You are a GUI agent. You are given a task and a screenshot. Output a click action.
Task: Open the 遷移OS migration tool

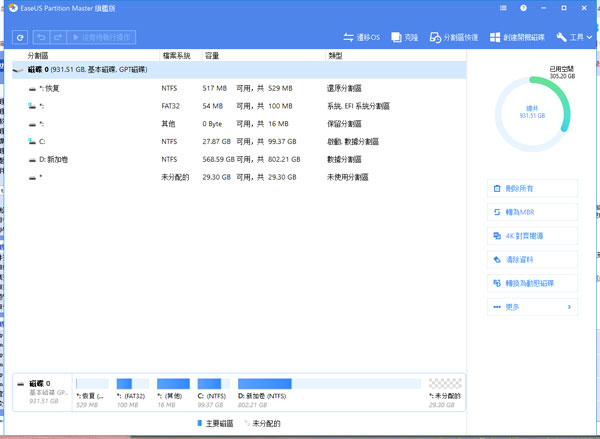pos(361,37)
